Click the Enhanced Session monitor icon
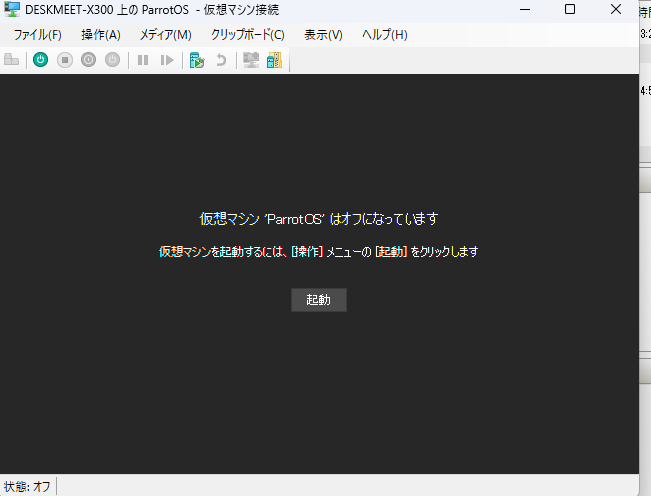The image size is (651, 496). pos(250,60)
